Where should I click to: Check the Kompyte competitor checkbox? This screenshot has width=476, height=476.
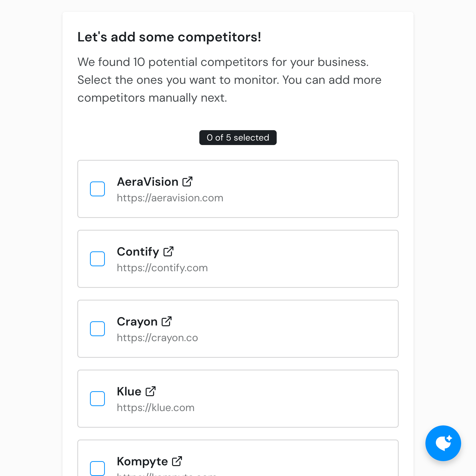point(97,468)
